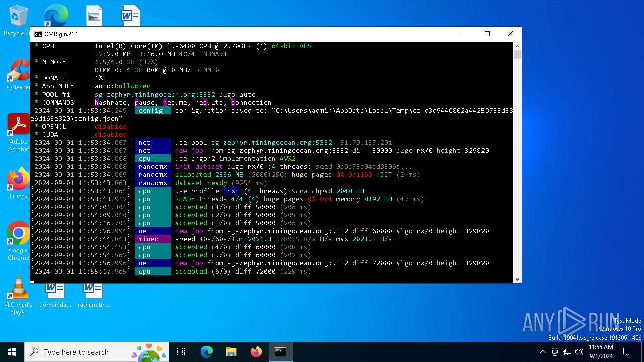Image resolution: width=644 pixels, height=362 pixels.
Task: Launch Google Chrome from the desktop
Action: 18,241
